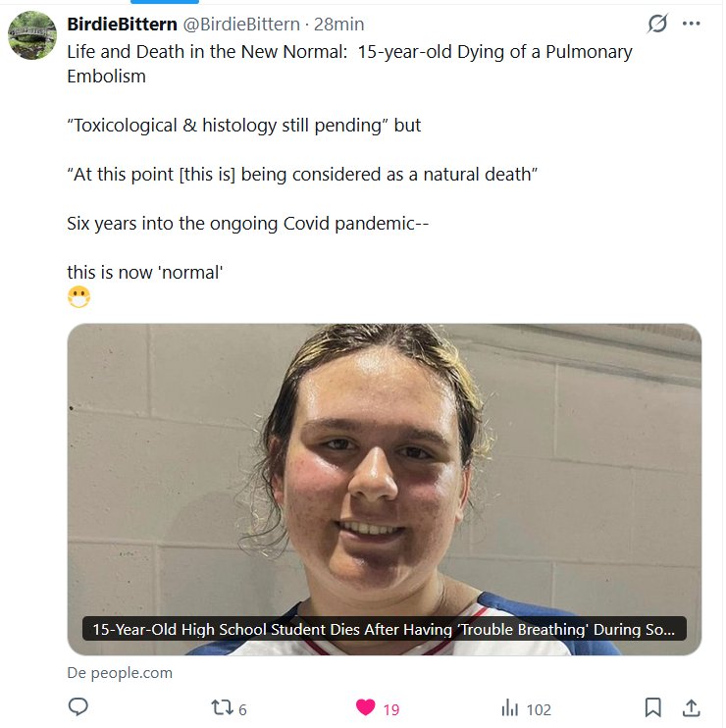
Task: Open the post via the 28min timestamp
Action: 338,24
